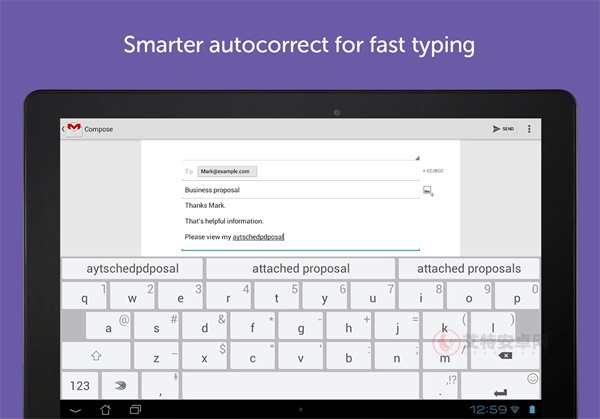The height and width of the screenshot is (419, 600).
Task: Click the 'Compose' title text
Action: (98, 129)
